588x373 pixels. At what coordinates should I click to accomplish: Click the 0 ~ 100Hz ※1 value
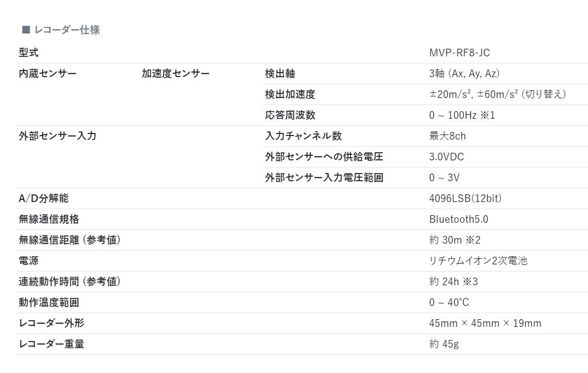point(462,115)
